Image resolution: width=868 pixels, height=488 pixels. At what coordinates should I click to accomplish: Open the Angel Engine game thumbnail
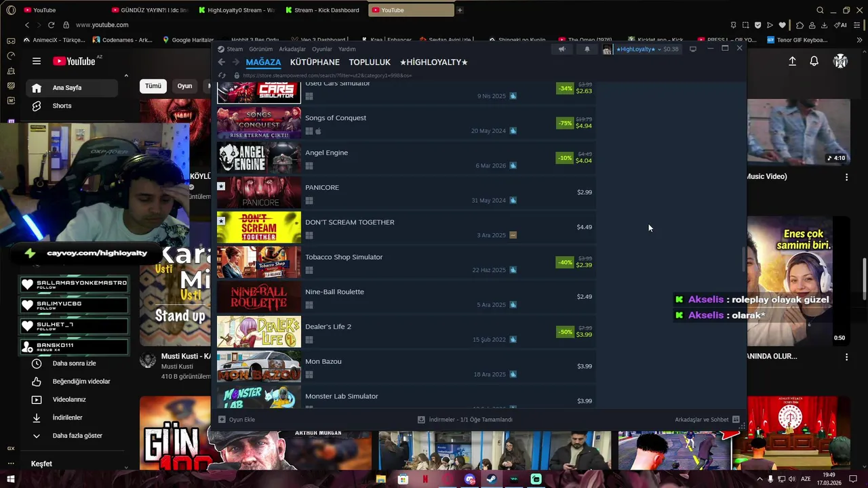pos(259,158)
